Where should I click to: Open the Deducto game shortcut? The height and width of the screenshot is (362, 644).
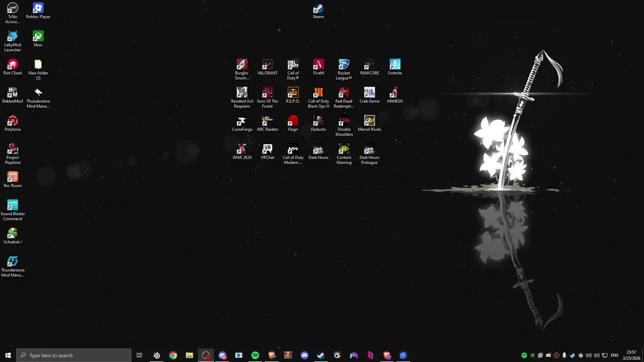(x=318, y=124)
